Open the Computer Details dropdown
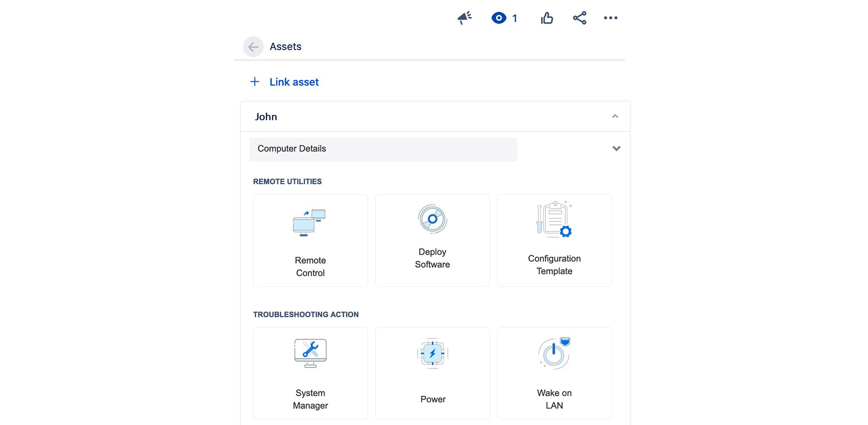The width and height of the screenshot is (868, 425). pos(383,149)
